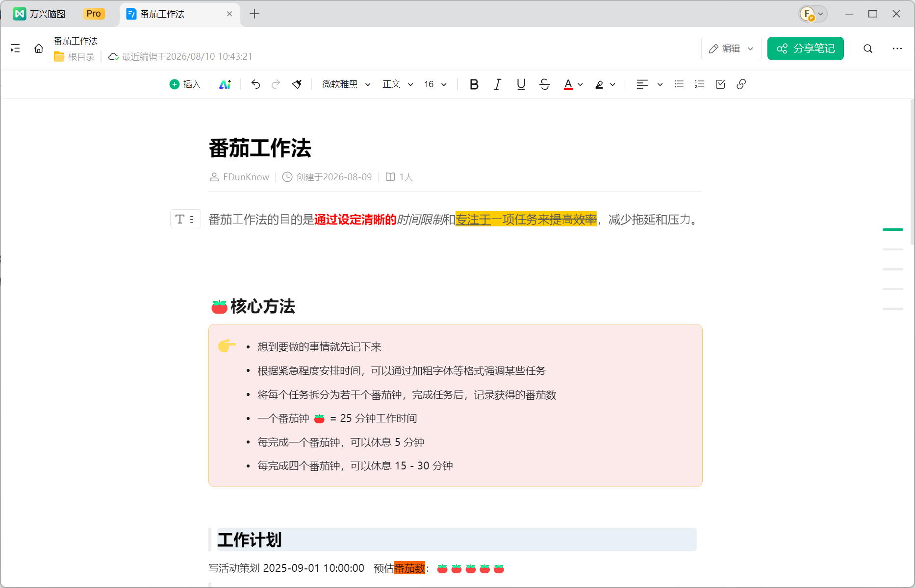Apply red font color
Image resolution: width=915 pixels, height=588 pixels.
click(x=568, y=84)
